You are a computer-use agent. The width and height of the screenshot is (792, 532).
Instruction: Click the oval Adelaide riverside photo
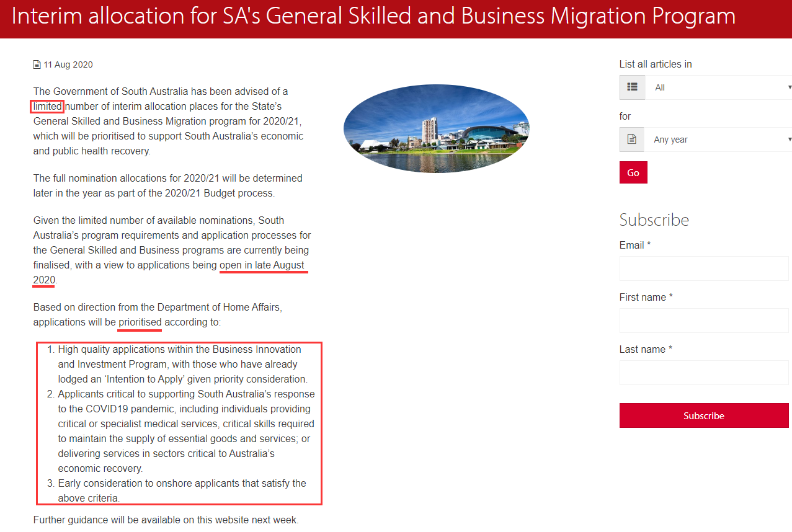[436, 128]
